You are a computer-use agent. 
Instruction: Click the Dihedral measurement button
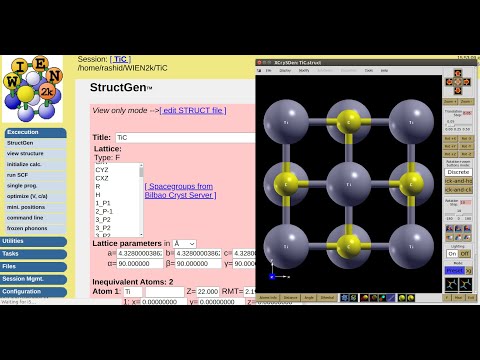coord(327,297)
